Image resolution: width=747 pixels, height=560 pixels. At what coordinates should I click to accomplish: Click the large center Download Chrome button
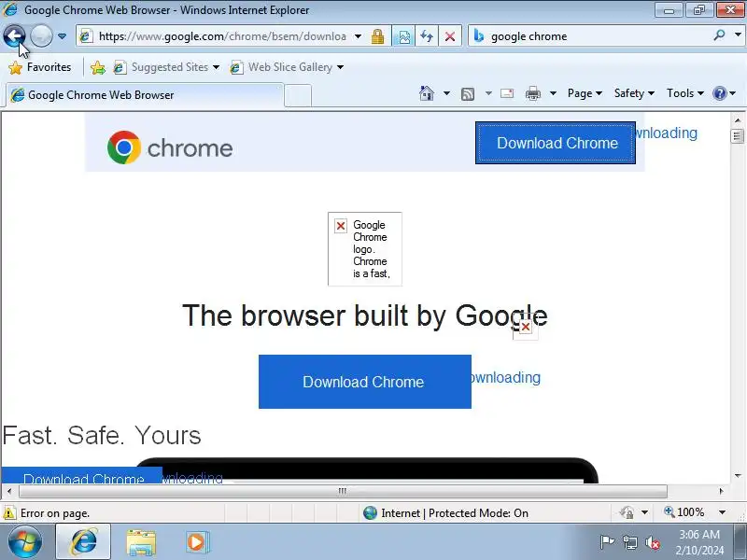point(365,382)
